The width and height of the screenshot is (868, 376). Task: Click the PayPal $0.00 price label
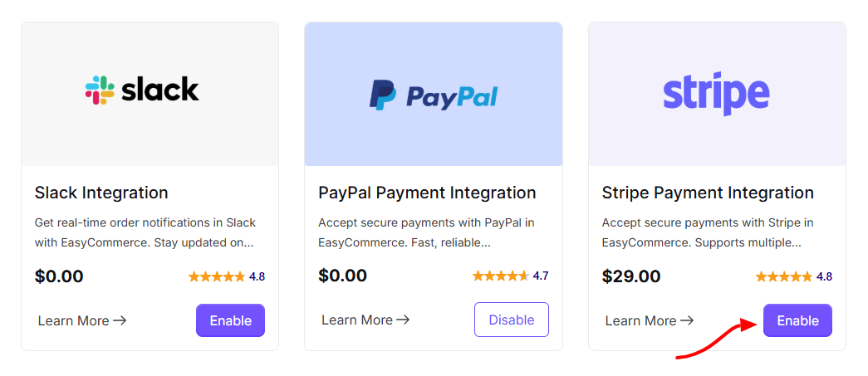click(343, 276)
